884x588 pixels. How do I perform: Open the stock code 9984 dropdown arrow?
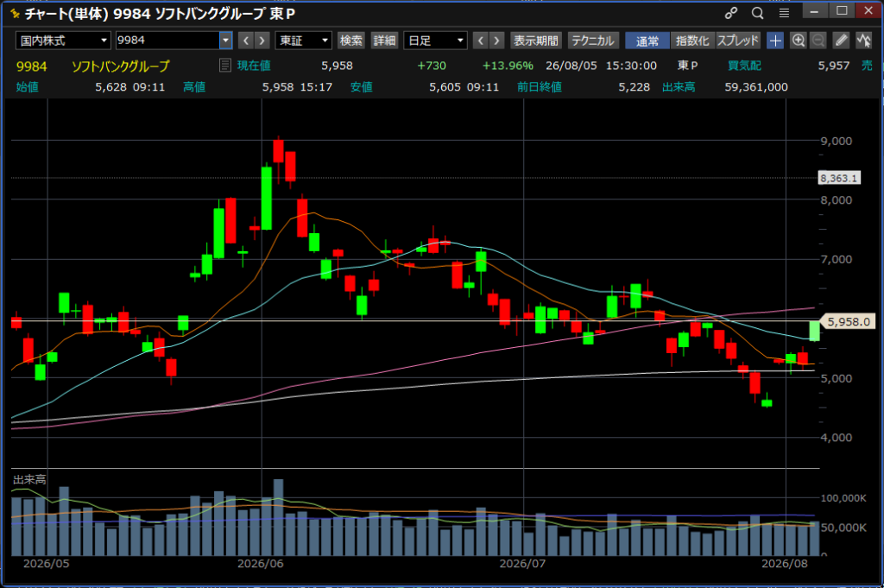coord(225,40)
